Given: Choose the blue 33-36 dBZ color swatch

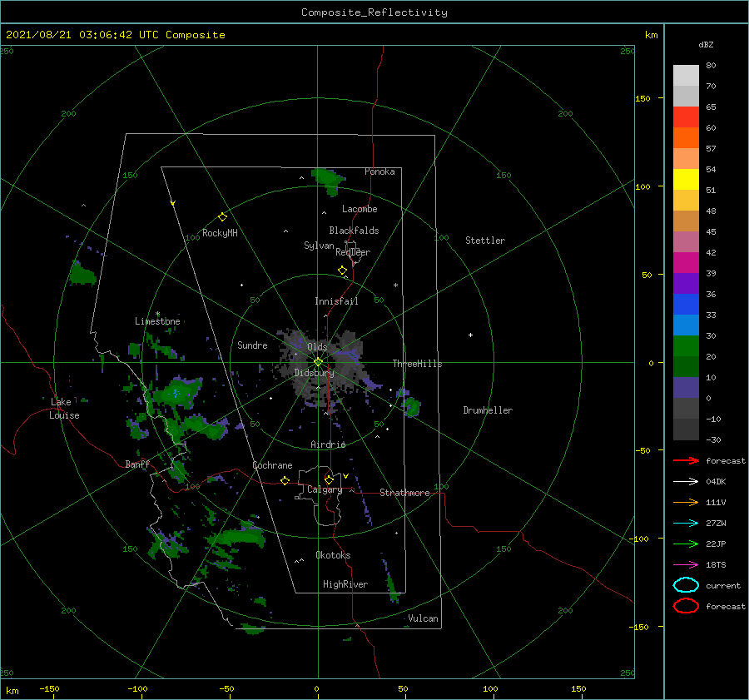Looking at the screenshot, I should click(x=686, y=305).
